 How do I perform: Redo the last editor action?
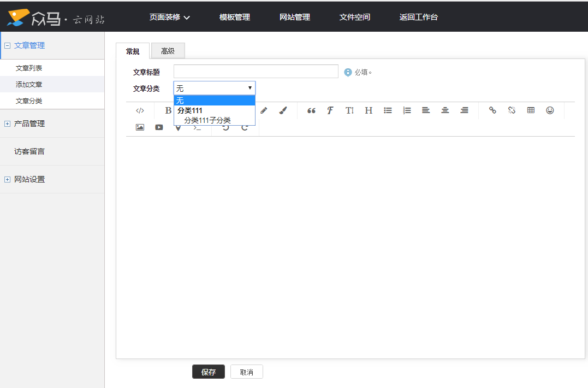pyautogui.click(x=245, y=128)
